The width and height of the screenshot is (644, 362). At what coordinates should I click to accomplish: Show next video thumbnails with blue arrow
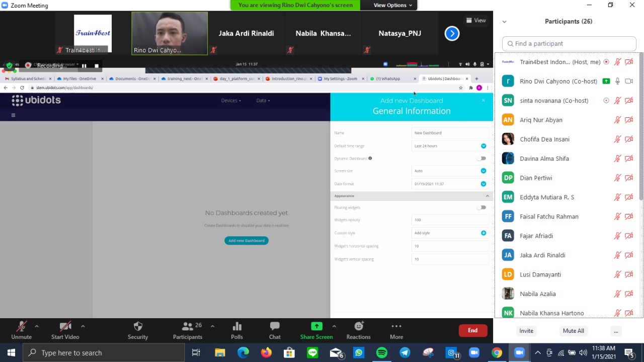tap(452, 34)
